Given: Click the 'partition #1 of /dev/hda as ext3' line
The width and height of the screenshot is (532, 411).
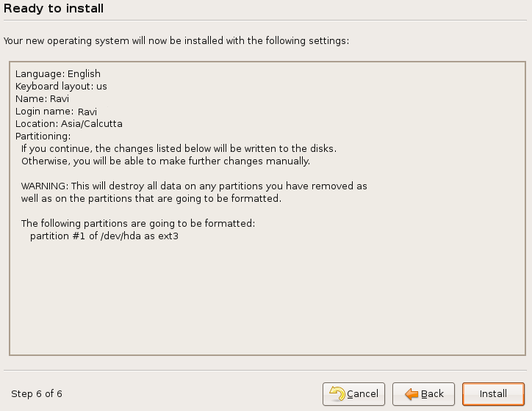Looking at the screenshot, I should 104,236.
